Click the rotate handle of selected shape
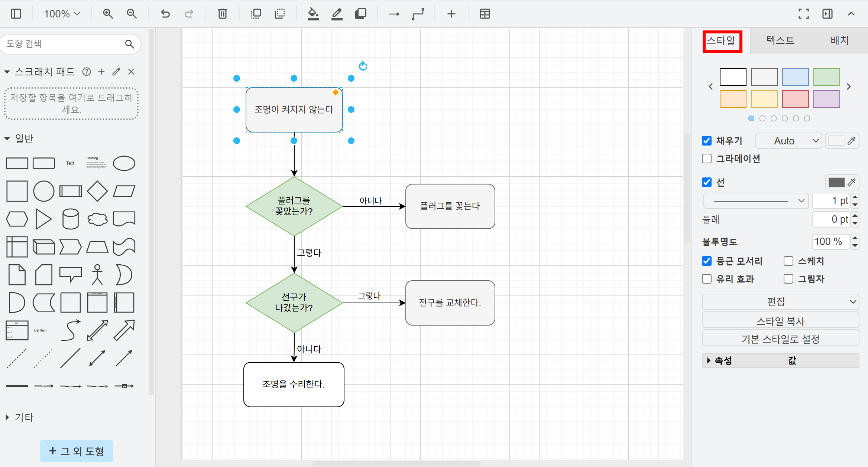The height and width of the screenshot is (467, 868). [x=363, y=66]
